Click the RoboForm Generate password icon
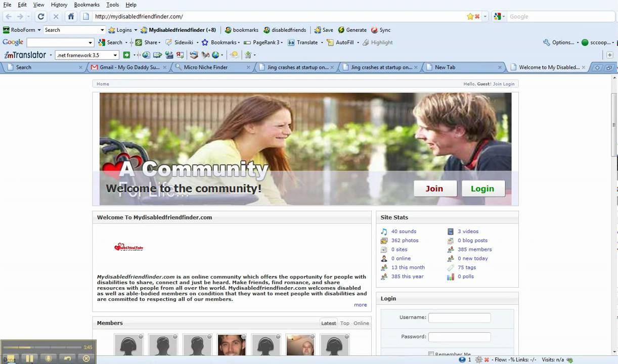 (x=341, y=30)
